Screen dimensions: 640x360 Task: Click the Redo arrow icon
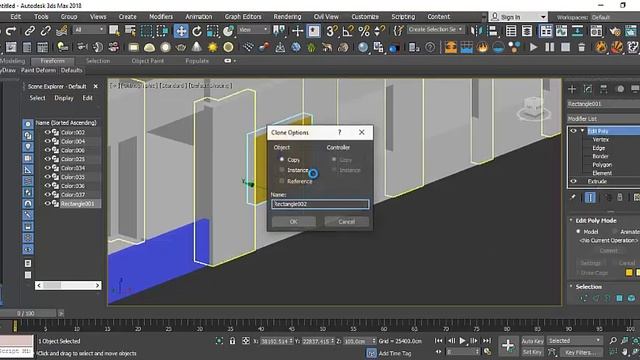click(x=11, y=31)
